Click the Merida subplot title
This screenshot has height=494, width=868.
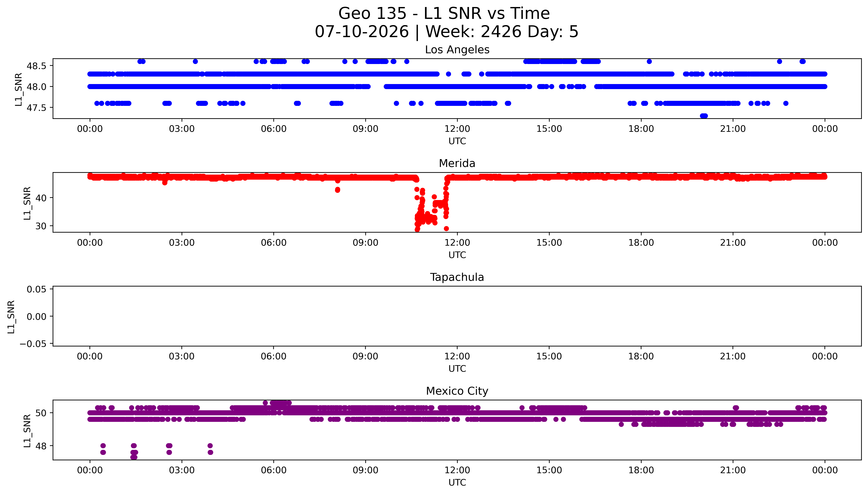click(x=457, y=163)
